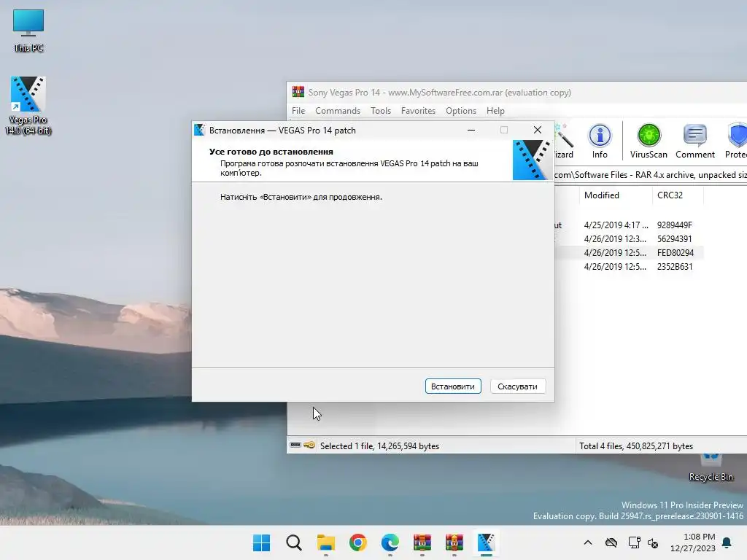Open the Options menu in WinRAR

click(x=461, y=111)
